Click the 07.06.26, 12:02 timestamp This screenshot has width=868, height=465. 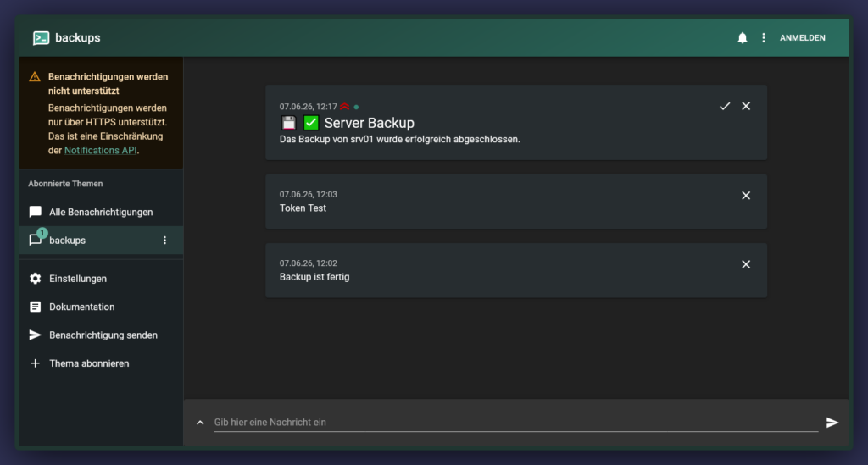point(309,263)
